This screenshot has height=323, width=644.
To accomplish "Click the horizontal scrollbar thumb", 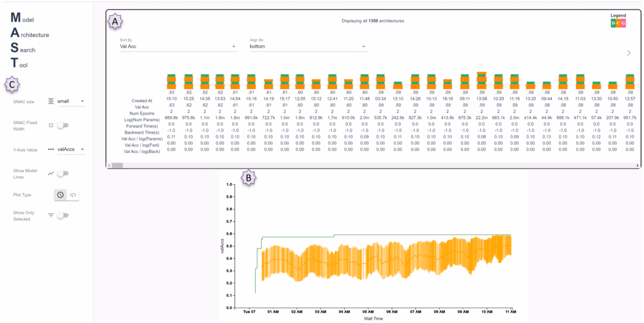I will (117, 165).
